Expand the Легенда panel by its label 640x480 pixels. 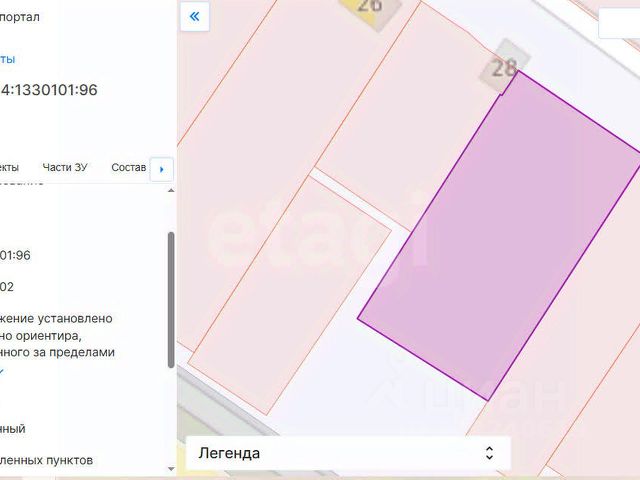(229, 453)
